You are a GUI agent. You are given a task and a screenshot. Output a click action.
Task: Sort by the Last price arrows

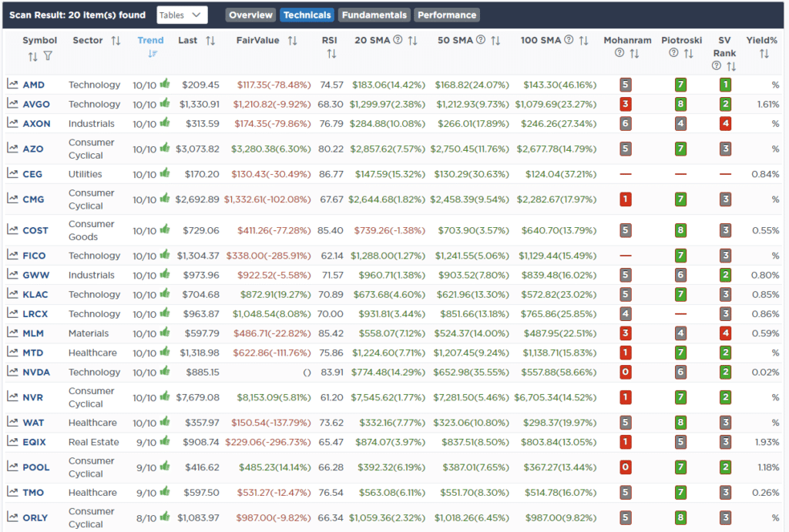click(x=210, y=41)
